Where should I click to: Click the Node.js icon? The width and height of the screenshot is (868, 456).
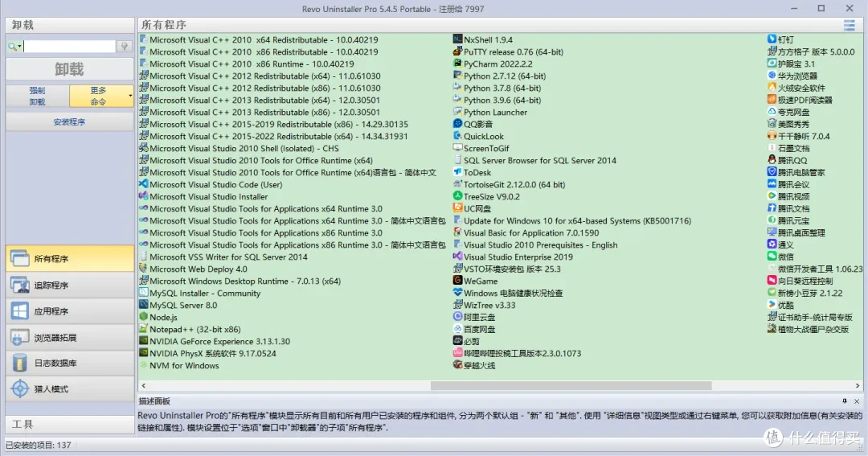[x=143, y=317]
